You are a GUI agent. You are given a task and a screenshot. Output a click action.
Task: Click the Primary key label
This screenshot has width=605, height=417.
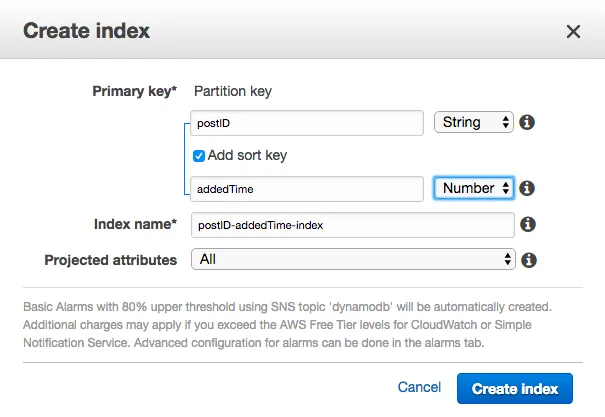pos(134,91)
